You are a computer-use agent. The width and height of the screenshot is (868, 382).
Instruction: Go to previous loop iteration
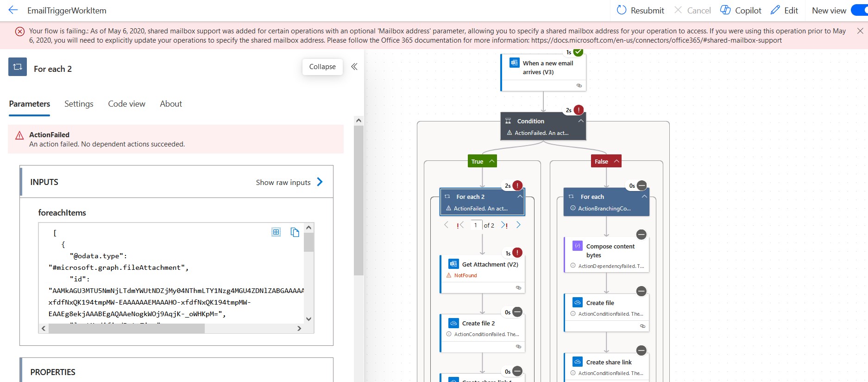pyautogui.click(x=446, y=225)
